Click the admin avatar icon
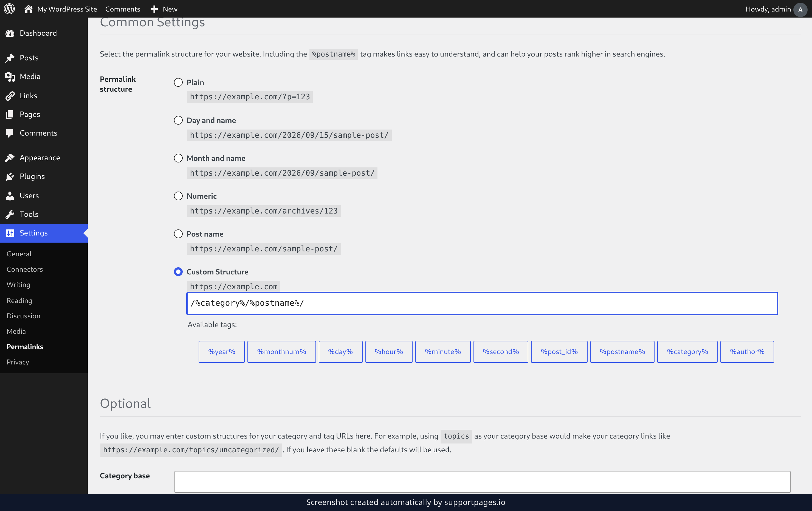Screen dimensions: 812x511 point(800,9)
